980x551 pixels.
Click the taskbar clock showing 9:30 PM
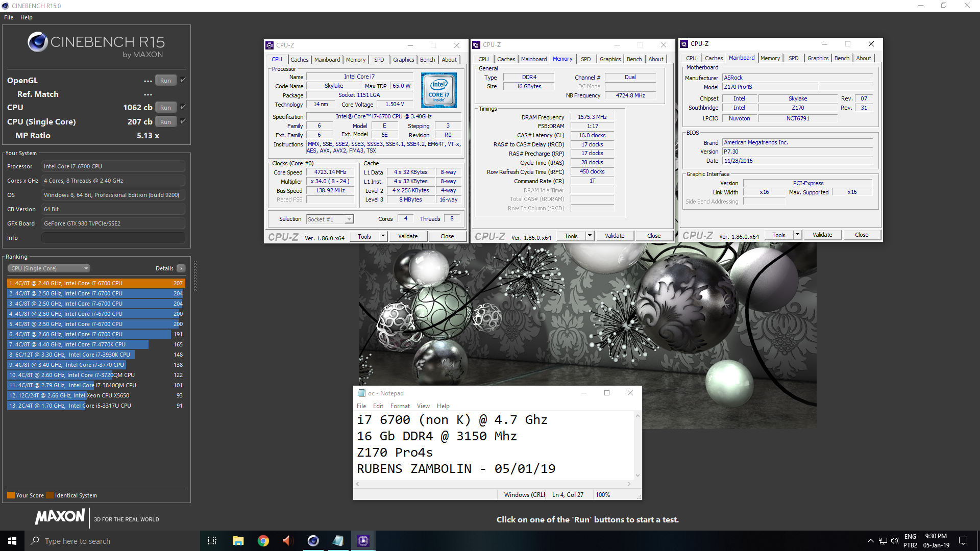point(936,541)
